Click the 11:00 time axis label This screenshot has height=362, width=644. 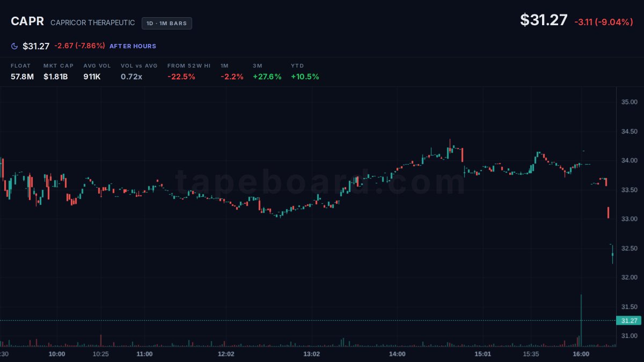click(x=144, y=354)
